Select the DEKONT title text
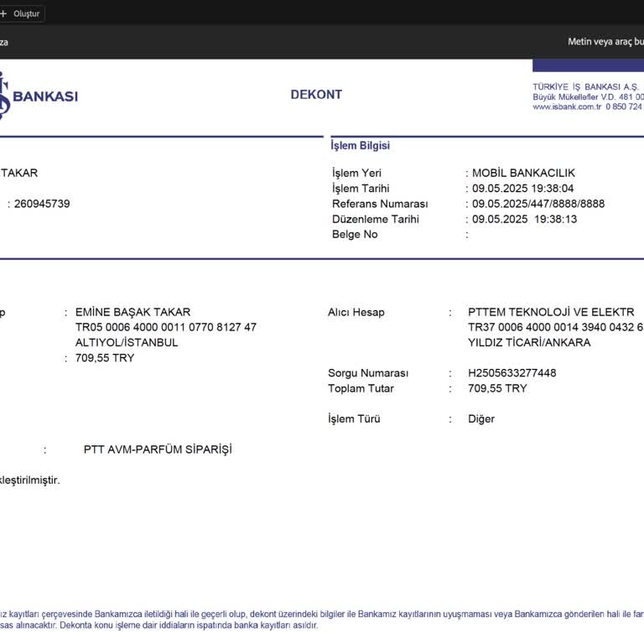 [x=316, y=95]
